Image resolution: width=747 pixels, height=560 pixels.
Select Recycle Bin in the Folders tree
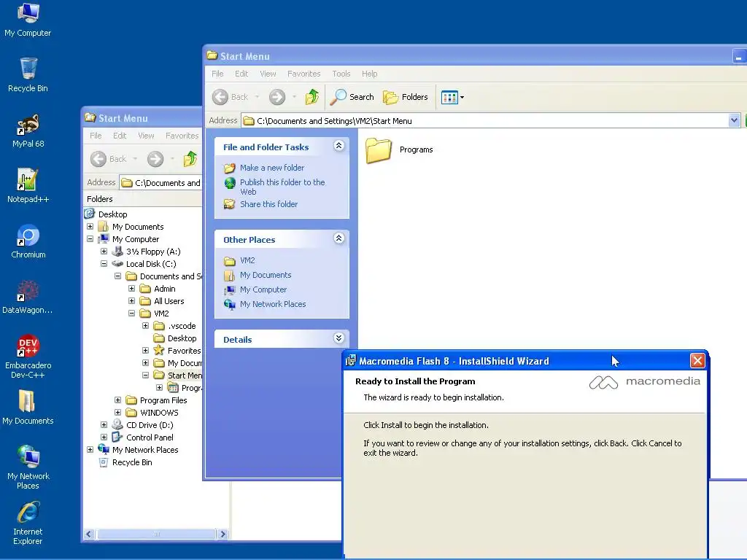pyautogui.click(x=132, y=462)
